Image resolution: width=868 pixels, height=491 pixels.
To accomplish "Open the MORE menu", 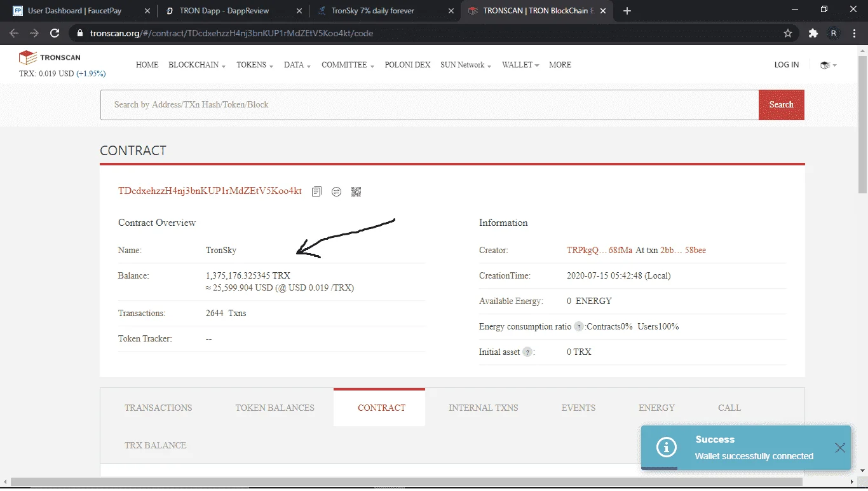I will tap(560, 65).
